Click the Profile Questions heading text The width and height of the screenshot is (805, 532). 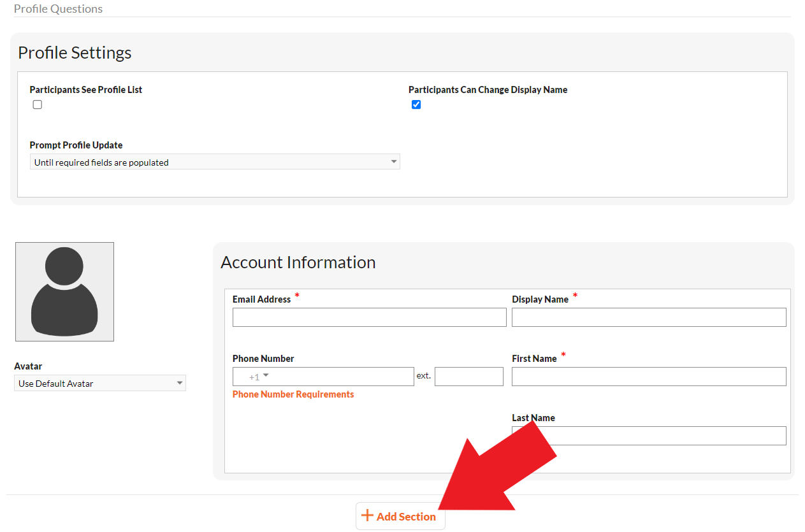(x=58, y=9)
